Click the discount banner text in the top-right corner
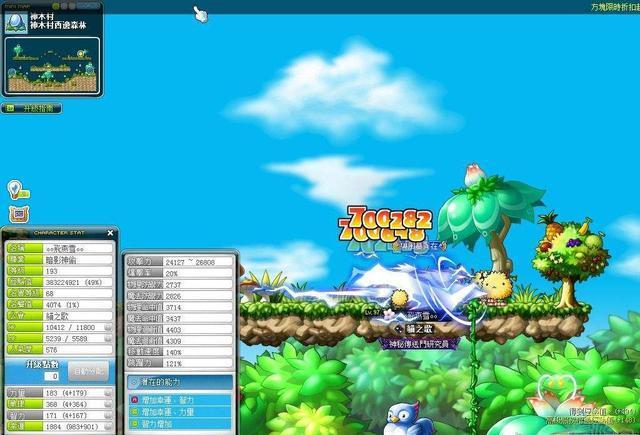 615,7
